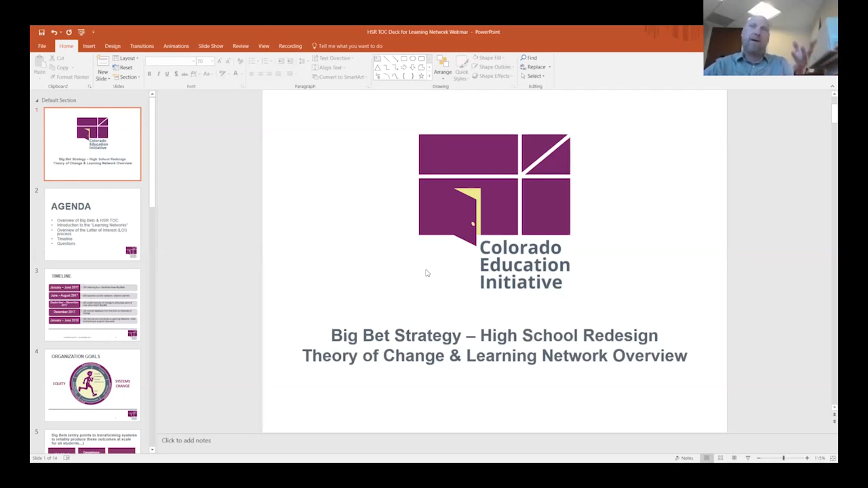Click the Format Painter tool
Image resolution: width=868 pixels, height=488 pixels.
[69, 77]
